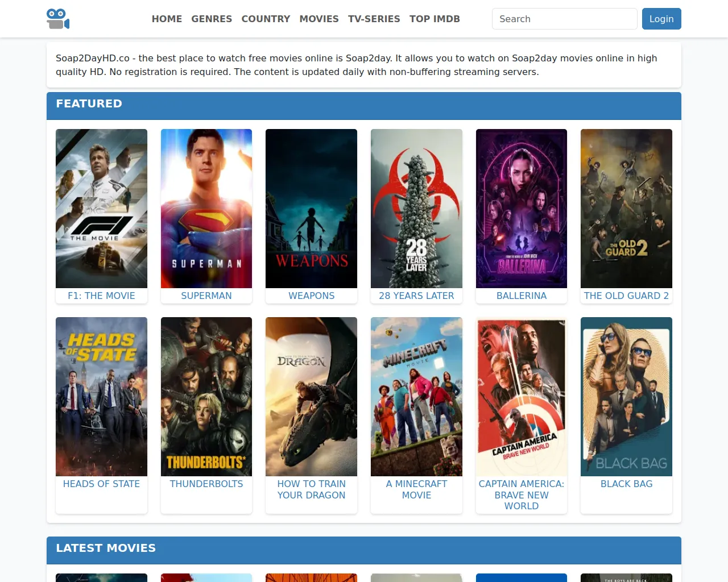Click HOW TO TRAIN YOUR DRAGON title link
Image resolution: width=728 pixels, height=582 pixels.
[x=311, y=489]
